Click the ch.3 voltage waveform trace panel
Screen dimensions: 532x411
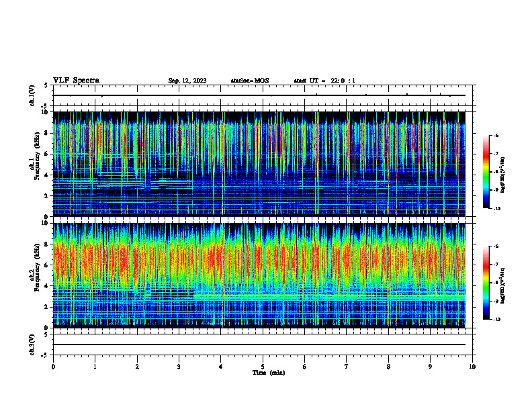[x=263, y=345]
